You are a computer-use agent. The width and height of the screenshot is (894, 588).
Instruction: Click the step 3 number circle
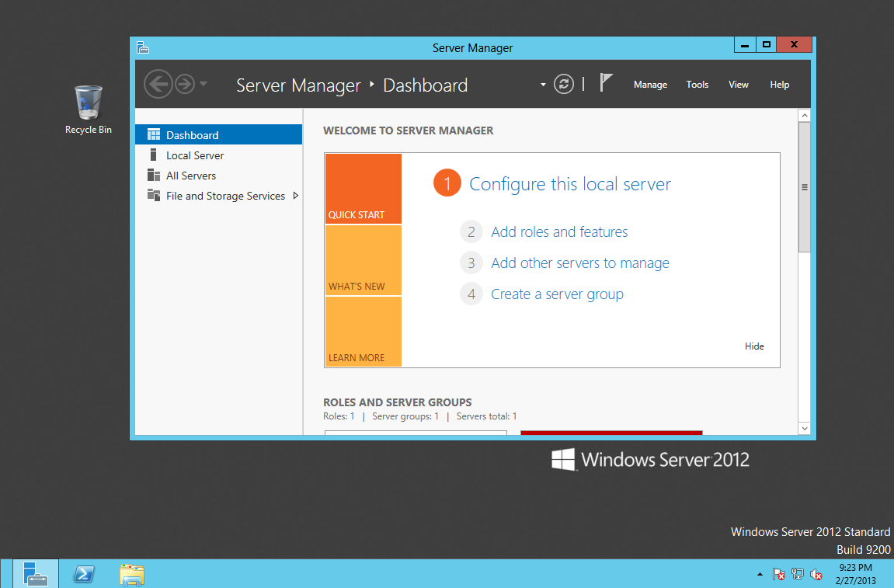click(471, 263)
